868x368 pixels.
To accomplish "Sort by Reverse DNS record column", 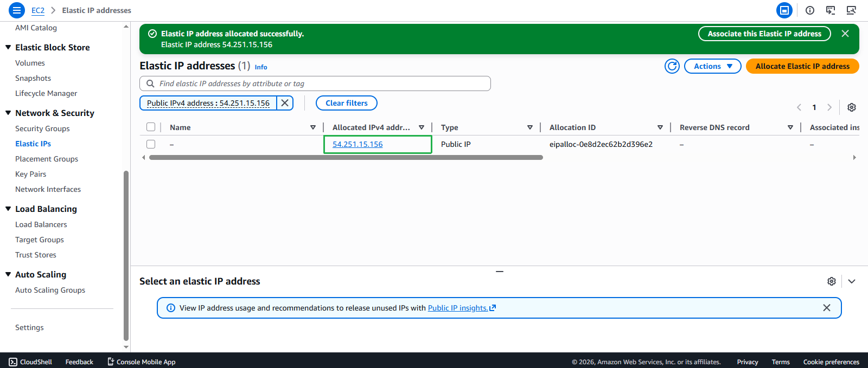I will (790, 127).
